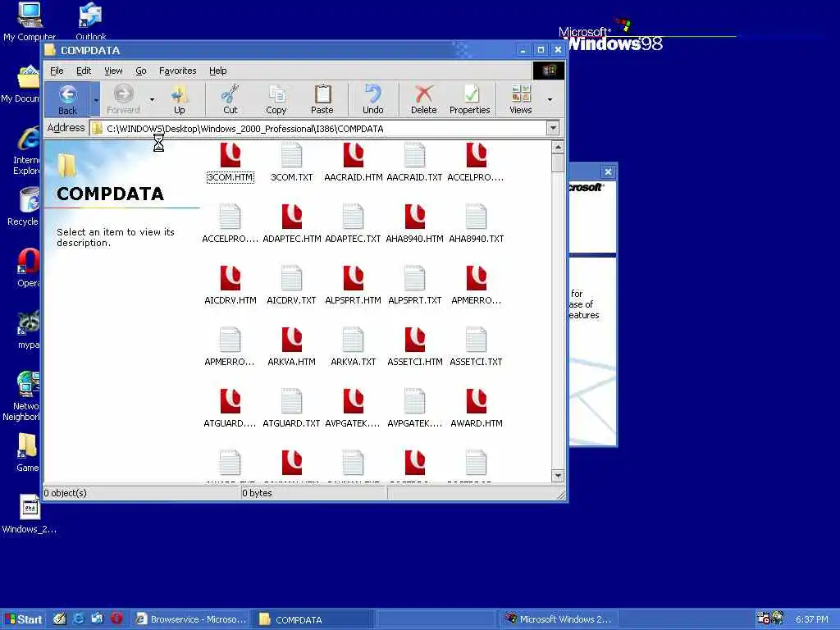
Task: Go Up one folder level
Action: click(180, 99)
